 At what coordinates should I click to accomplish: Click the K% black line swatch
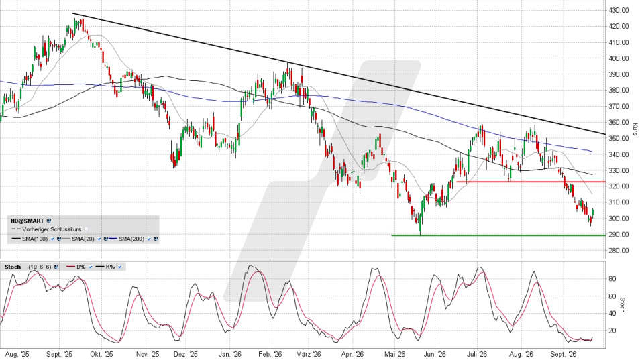click(100, 267)
